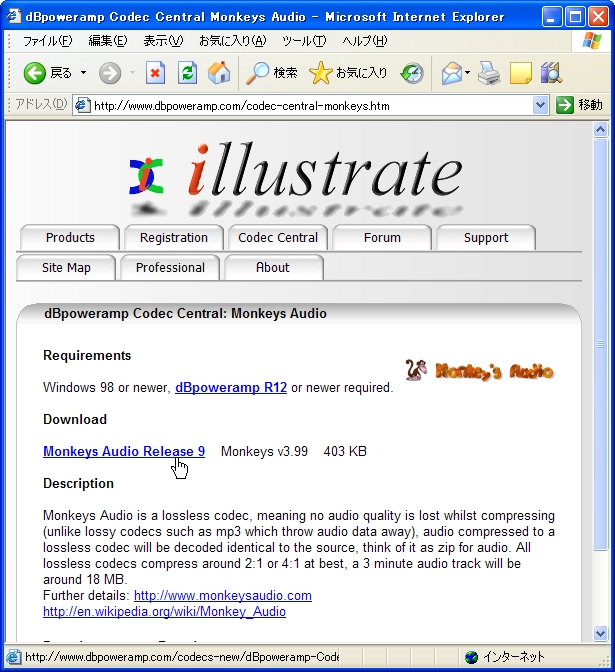This screenshot has height=672, width=615.
Task: Click the status bar page icon
Action: coord(13,657)
